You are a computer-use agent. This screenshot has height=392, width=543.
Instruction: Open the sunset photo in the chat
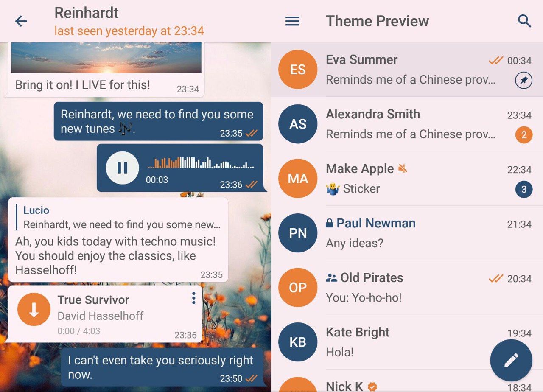point(106,58)
